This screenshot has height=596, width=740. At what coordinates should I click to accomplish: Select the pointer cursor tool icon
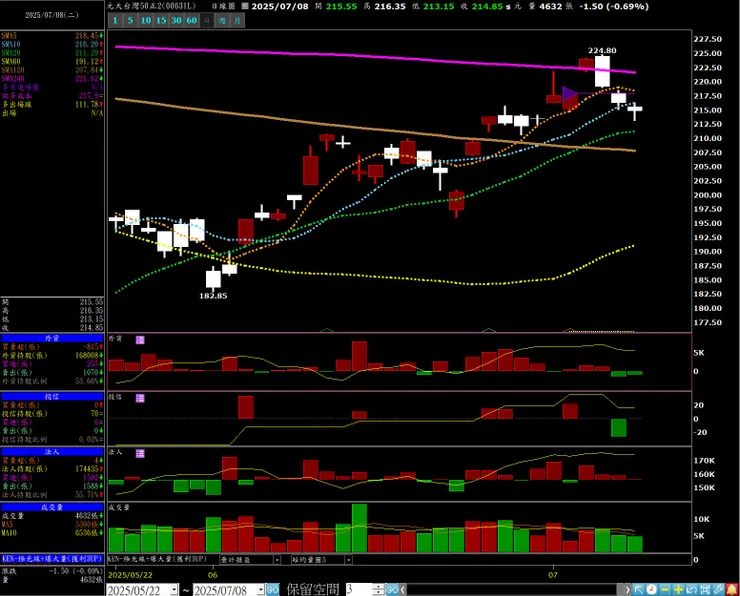tap(639, 589)
